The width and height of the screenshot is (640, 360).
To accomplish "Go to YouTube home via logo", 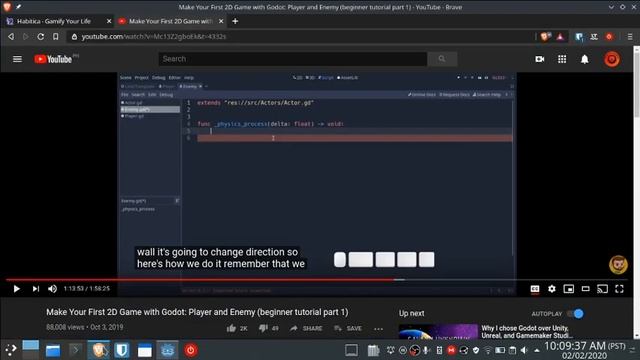I will 53,59.
